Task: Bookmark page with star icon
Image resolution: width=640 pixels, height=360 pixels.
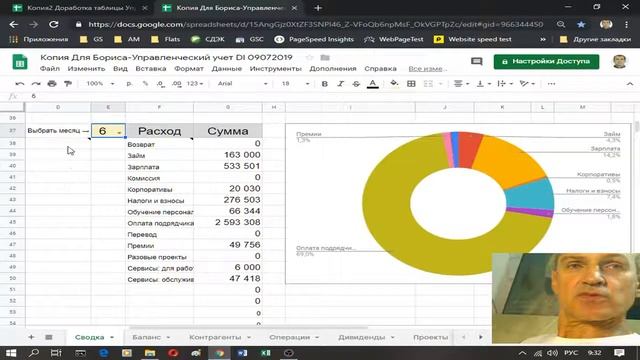Action: point(581,24)
